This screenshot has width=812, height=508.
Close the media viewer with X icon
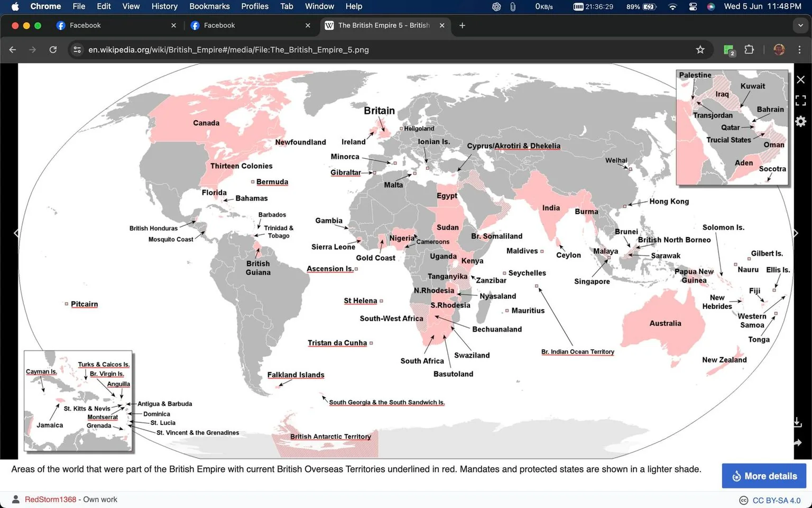(800, 79)
